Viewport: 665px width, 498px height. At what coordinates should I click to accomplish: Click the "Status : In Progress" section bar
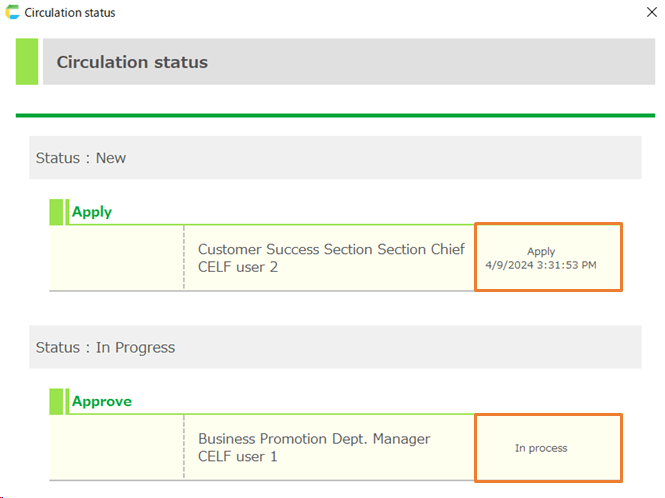pos(335,348)
